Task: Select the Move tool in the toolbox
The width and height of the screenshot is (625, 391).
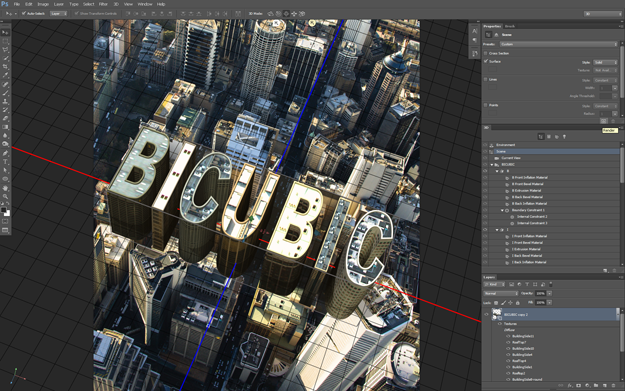Action: pos(5,33)
